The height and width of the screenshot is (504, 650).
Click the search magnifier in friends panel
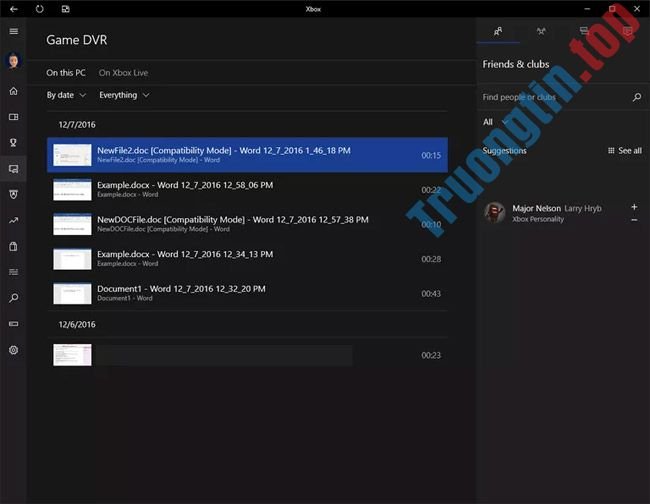pyautogui.click(x=637, y=97)
